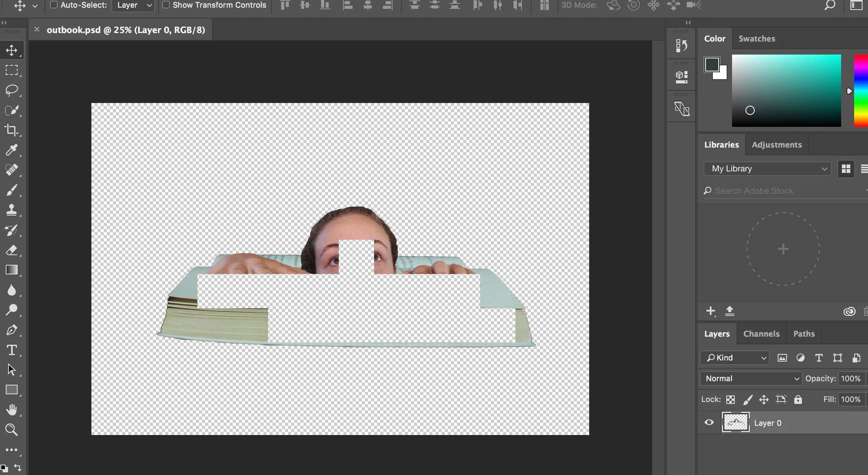Expand the My Library dropdown
Screen dimensions: 868x475
point(767,169)
